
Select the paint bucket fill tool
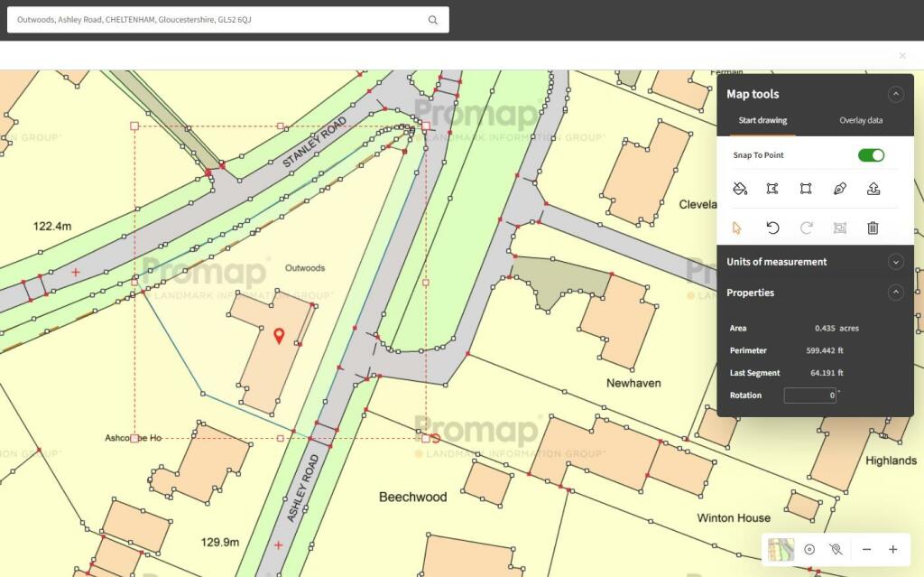point(739,189)
